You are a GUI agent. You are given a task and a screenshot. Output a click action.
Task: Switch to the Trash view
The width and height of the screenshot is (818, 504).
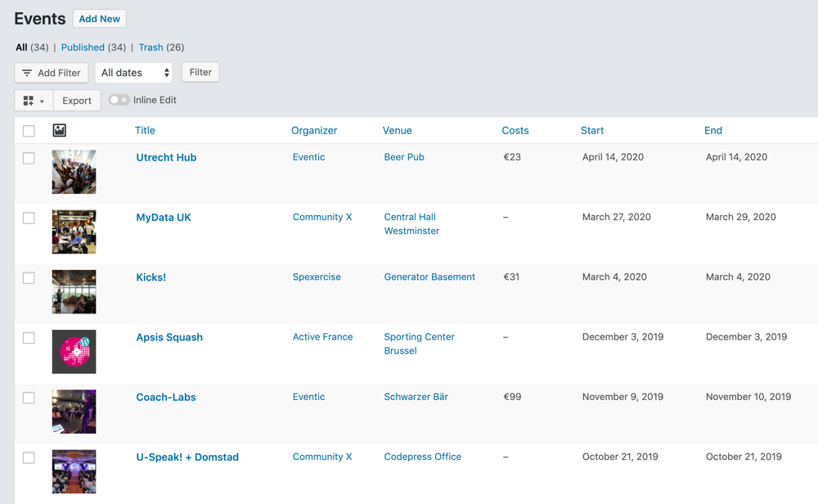[x=151, y=47]
